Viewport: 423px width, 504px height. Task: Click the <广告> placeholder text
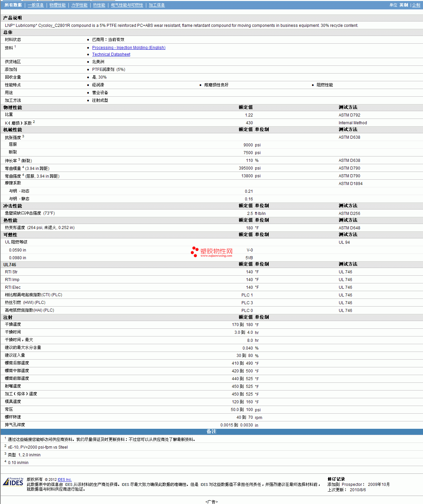(212, 502)
